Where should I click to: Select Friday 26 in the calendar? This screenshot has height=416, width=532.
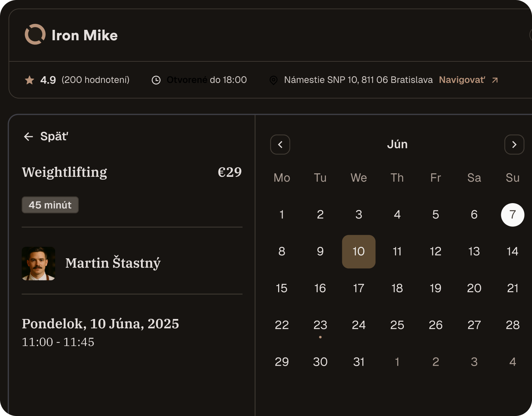coord(435,325)
